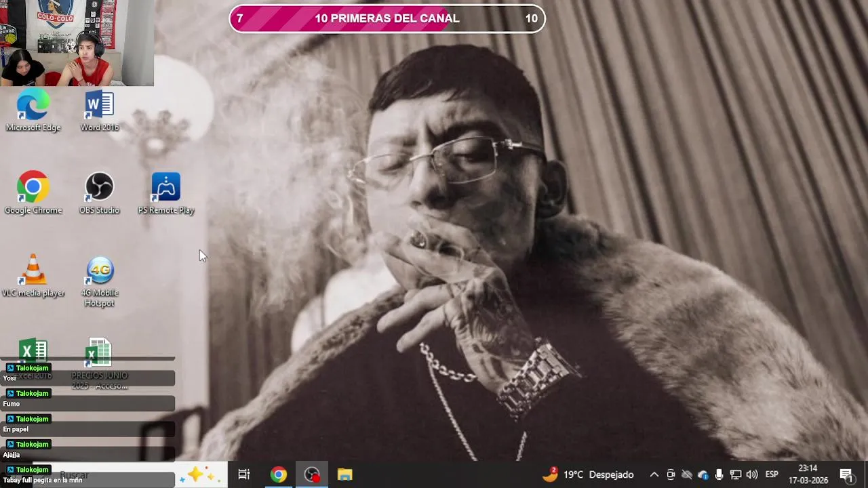The width and height of the screenshot is (868, 488).
Task: Change the ESP input language
Action: pos(772,474)
